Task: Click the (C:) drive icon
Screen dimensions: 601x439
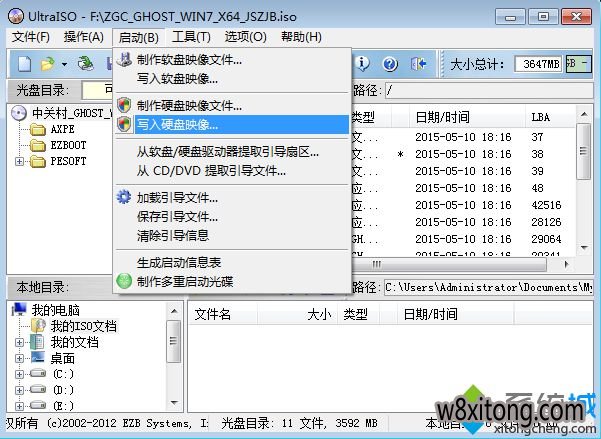Action: tap(38, 373)
